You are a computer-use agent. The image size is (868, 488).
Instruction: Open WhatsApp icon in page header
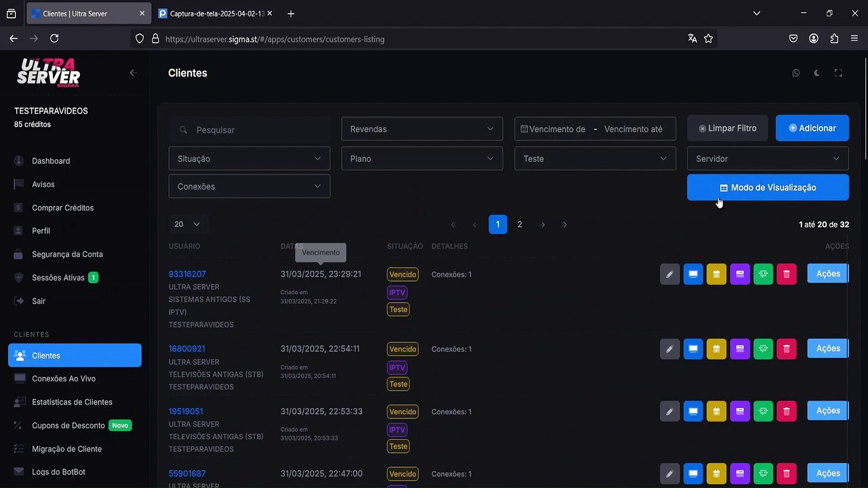click(x=796, y=73)
